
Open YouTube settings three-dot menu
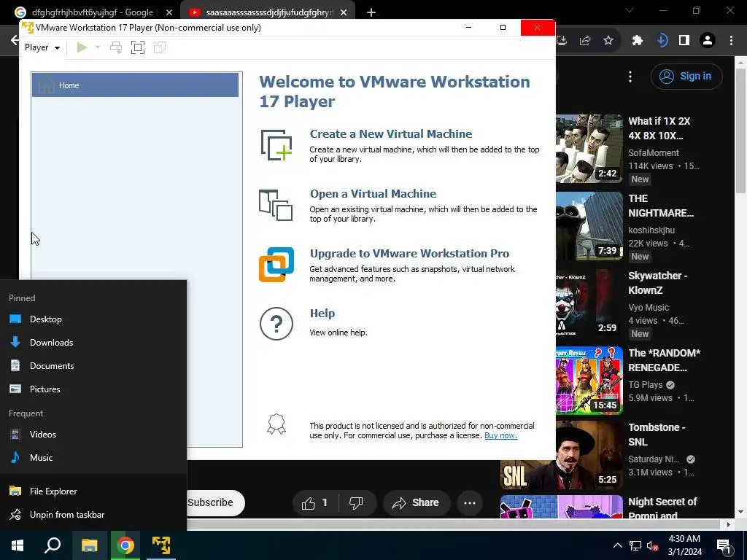pyautogui.click(x=630, y=76)
